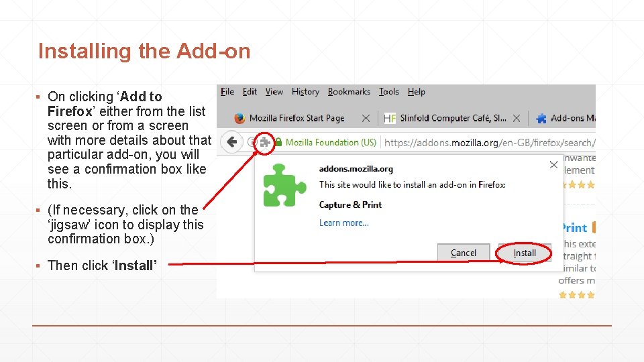Click the 'Then click Install' bullet text

click(102, 265)
